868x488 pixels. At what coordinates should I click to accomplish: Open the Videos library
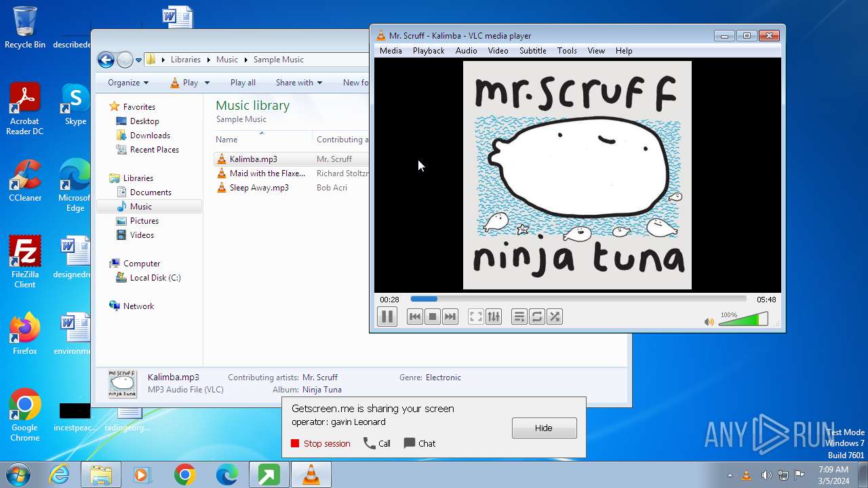142,235
